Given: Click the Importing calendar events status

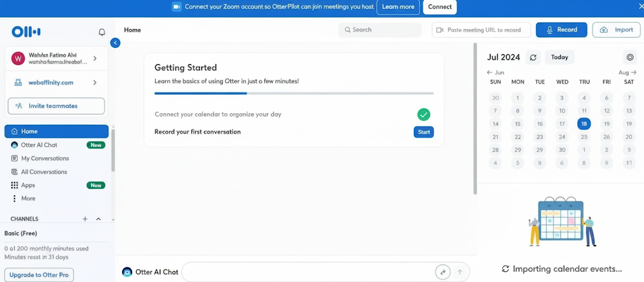Looking at the screenshot, I should click(562, 269).
